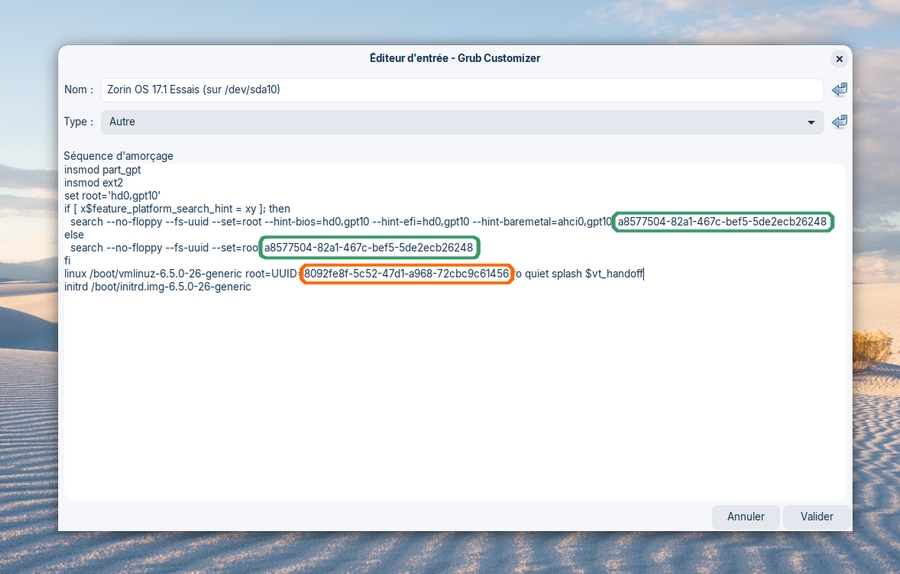Click the reset icon beside the Type dropdown
The height and width of the screenshot is (574, 900).
coord(839,122)
